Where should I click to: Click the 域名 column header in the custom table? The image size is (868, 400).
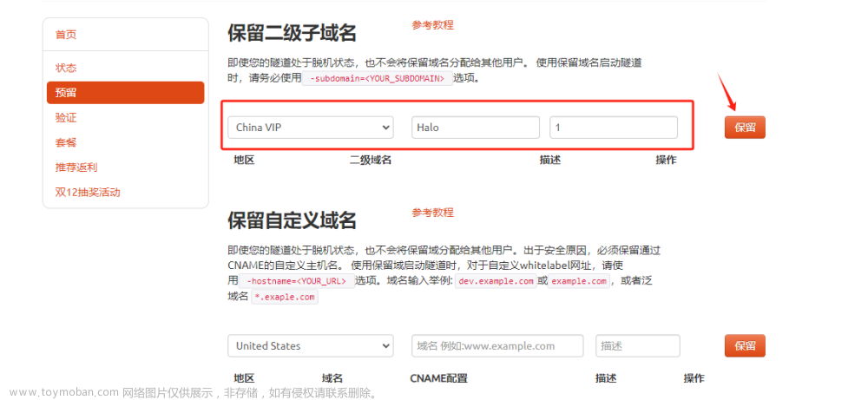pyautogui.click(x=332, y=378)
